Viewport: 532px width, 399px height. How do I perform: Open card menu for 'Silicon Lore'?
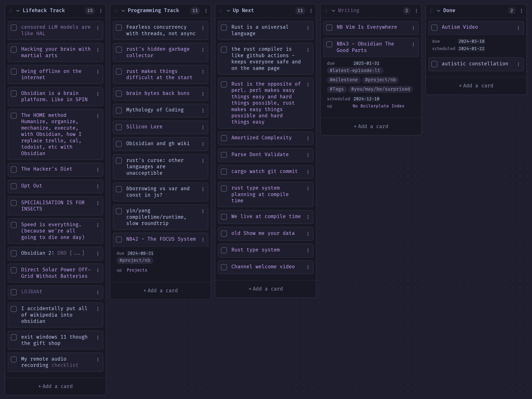click(x=203, y=127)
